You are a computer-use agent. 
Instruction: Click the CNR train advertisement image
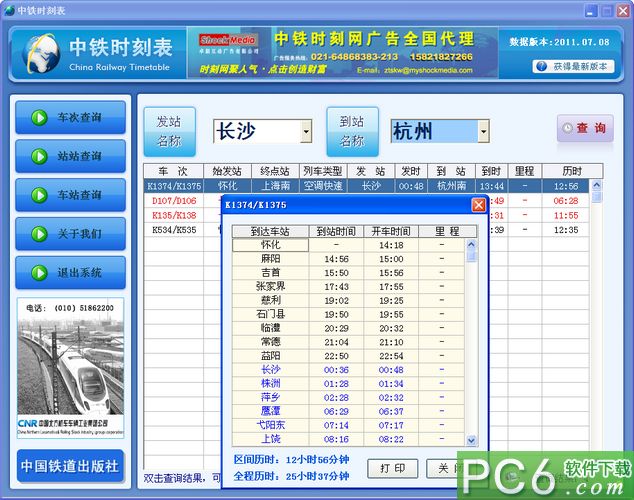(x=70, y=368)
